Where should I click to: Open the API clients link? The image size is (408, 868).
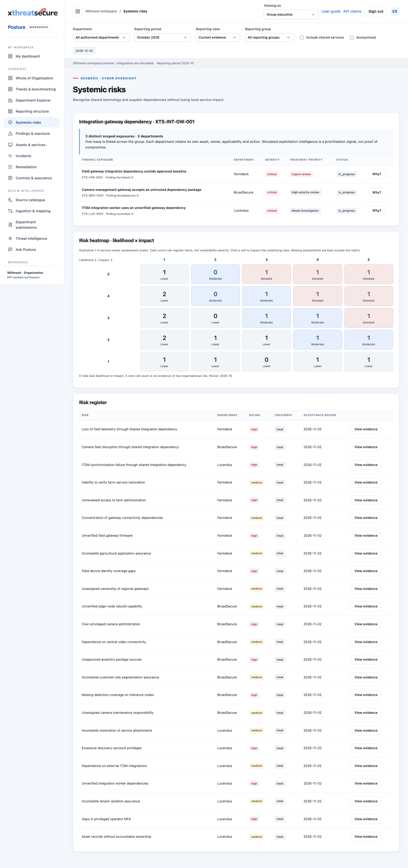point(352,11)
